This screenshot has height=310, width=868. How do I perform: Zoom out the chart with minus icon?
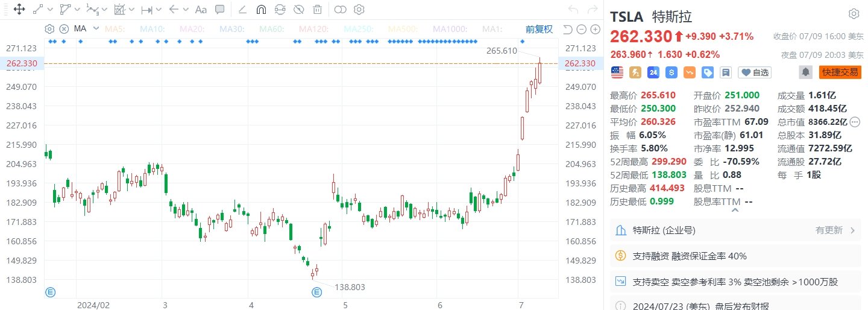[x=581, y=29]
